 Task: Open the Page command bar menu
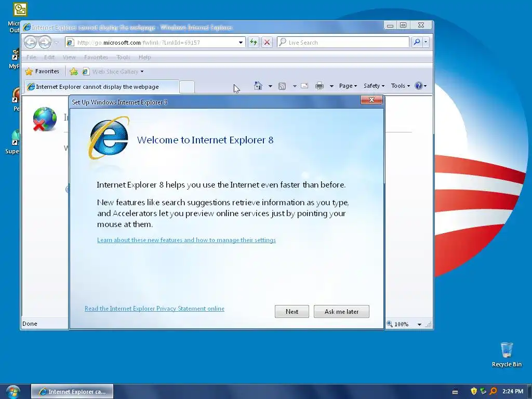[348, 86]
